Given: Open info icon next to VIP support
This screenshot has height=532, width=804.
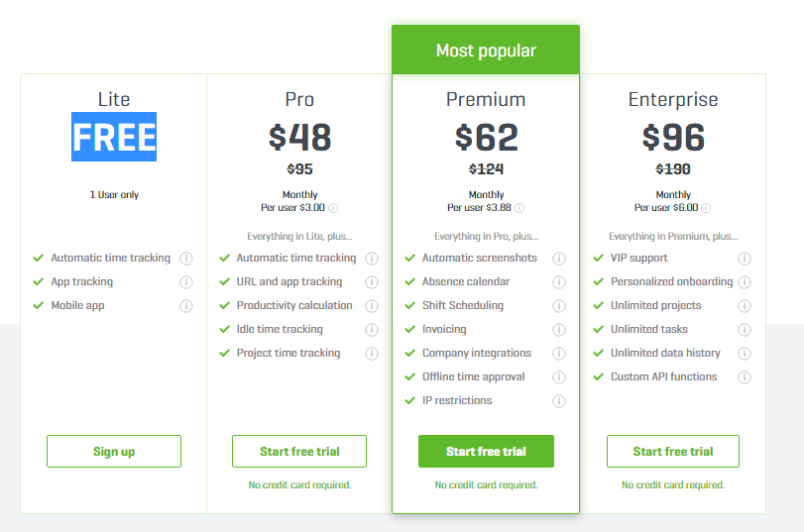Looking at the screenshot, I should click(744, 259).
